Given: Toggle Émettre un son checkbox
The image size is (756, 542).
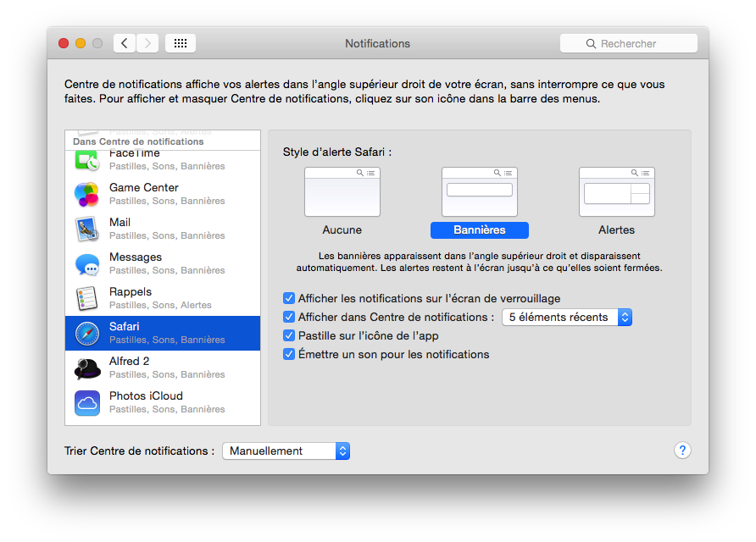Looking at the screenshot, I should (x=289, y=355).
